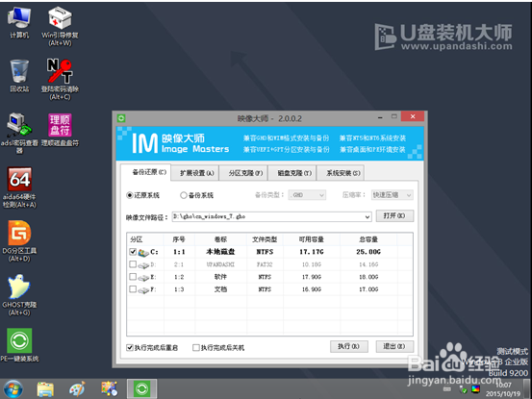Launch DG分区工具 (Alt+D) icon
This screenshot has width=532, height=399.
(19, 241)
